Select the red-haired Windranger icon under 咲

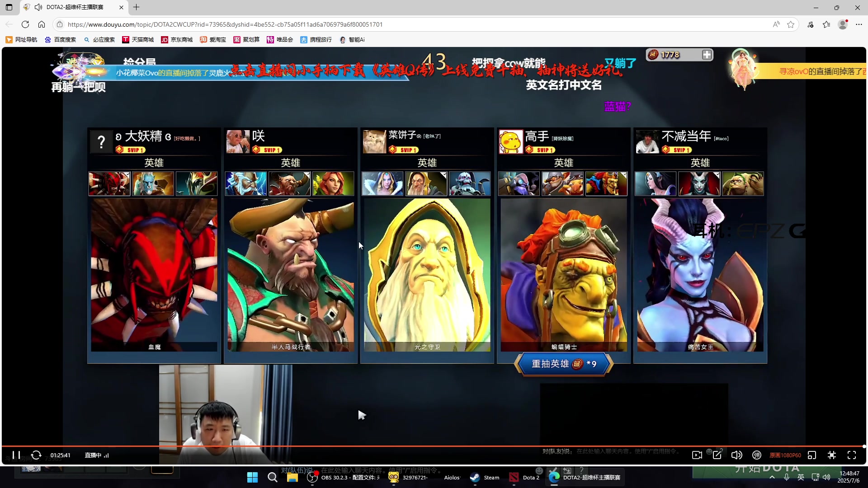coord(333,183)
